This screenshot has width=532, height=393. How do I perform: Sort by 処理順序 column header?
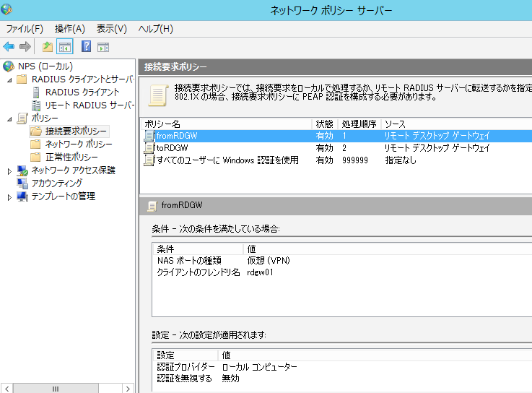(359, 124)
